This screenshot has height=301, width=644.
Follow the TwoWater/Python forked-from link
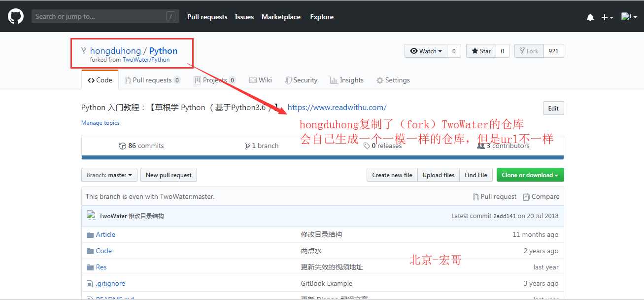(146, 60)
